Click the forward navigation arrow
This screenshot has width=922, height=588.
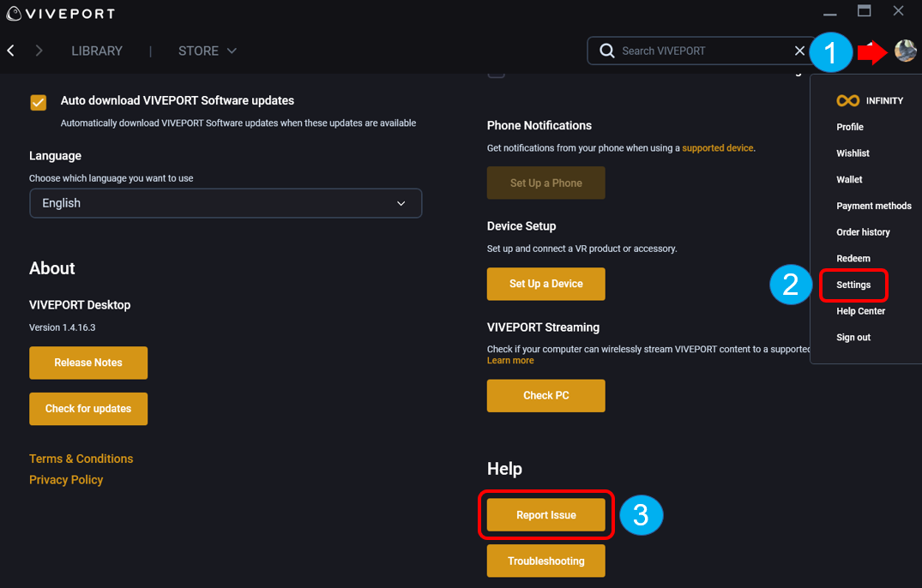(39, 51)
